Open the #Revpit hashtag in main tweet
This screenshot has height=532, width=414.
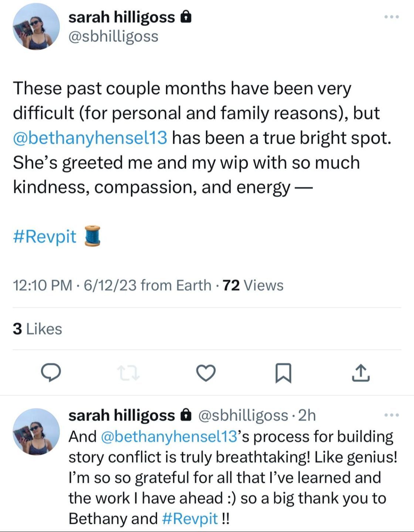click(45, 236)
